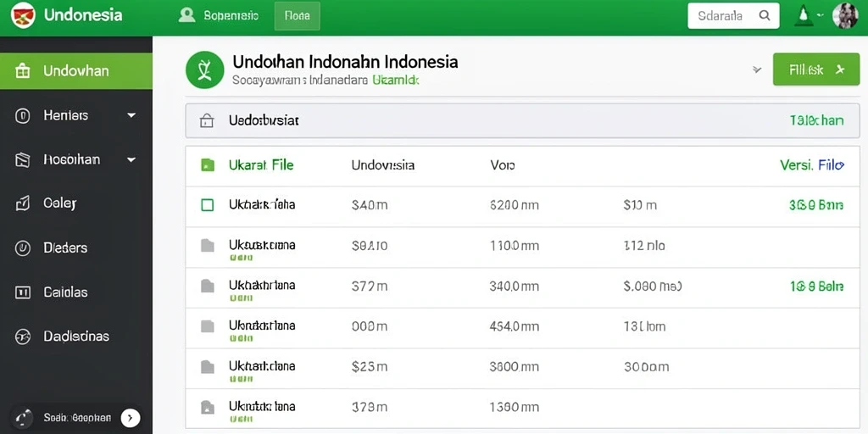Click the file icon in the $25m row
This screenshot has width=868, height=434.
tap(207, 366)
